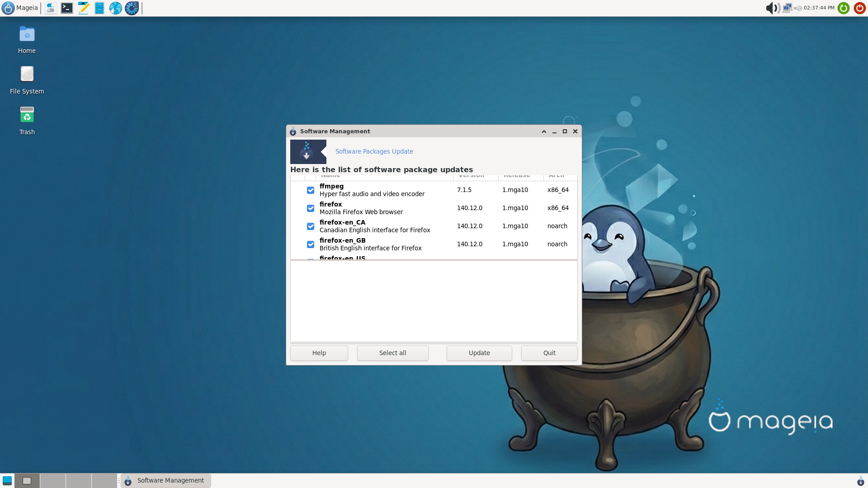
Task: Click the x86_64 arch cell for firefox
Action: pyautogui.click(x=558, y=208)
